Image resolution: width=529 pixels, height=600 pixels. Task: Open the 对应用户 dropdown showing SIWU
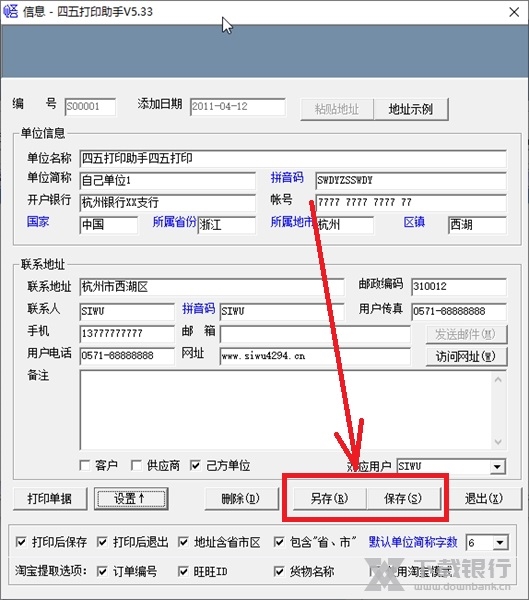point(497,467)
